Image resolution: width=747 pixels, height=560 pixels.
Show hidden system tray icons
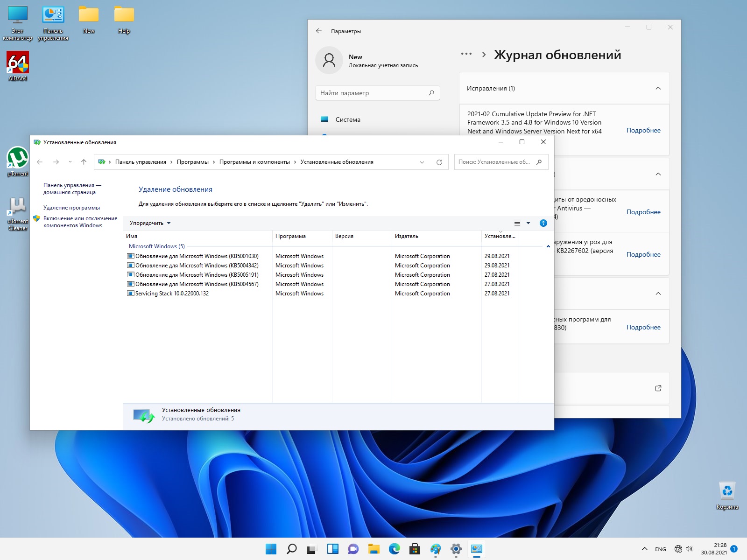(645, 549)
